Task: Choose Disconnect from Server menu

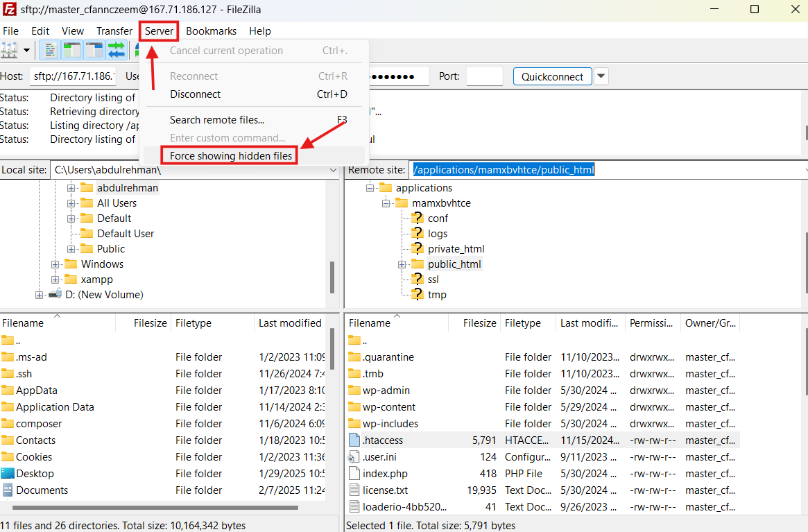Action: coord(195,94)
